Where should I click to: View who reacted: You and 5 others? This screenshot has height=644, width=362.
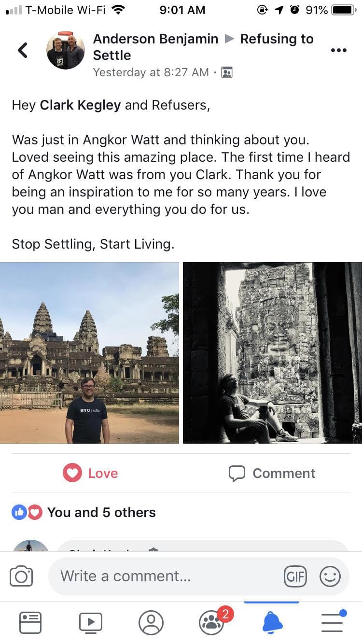(101, 512)
